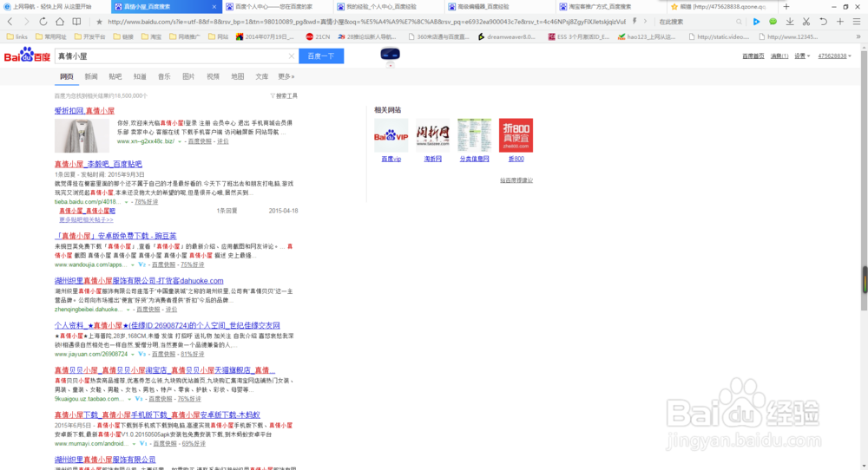Open the browser home page icon
868x470 pixels.
pos(60,22)
